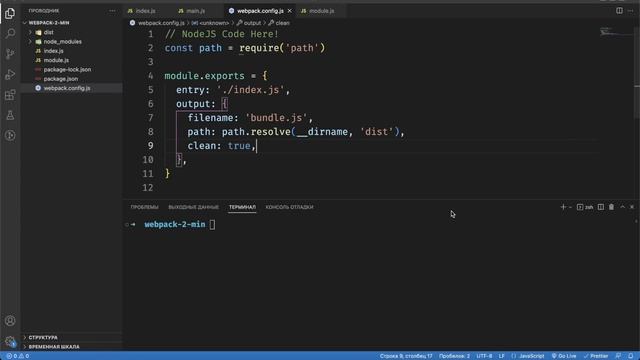Open the Explorer view in the activity bar
Screen dimensions: 640x360
(10, 13)
